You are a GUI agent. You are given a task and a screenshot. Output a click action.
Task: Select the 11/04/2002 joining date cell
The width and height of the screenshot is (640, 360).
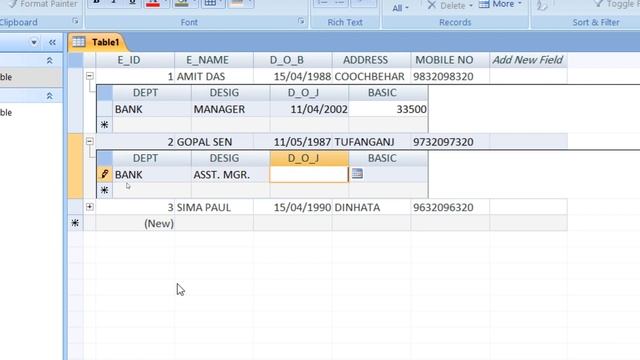pos(309,109)
